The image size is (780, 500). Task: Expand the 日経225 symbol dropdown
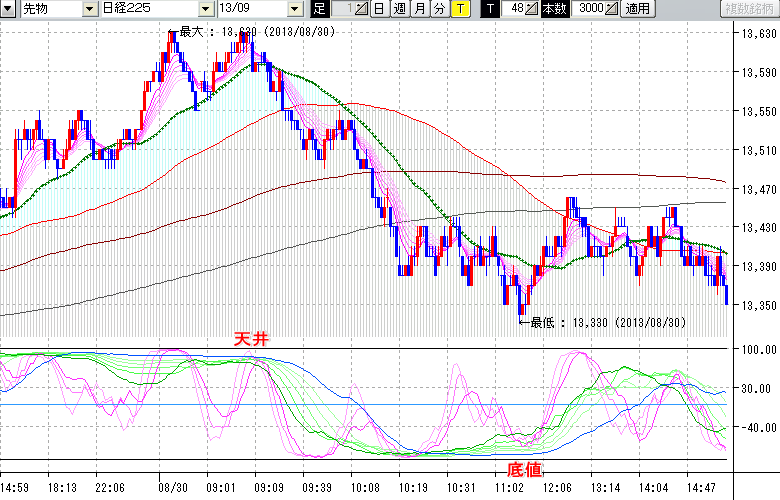coord(204,9)
